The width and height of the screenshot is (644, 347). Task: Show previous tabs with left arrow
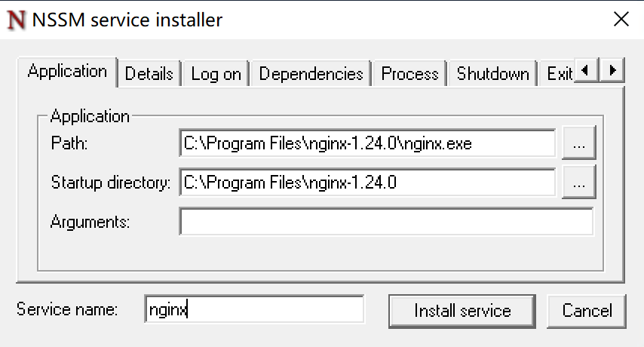586,71
